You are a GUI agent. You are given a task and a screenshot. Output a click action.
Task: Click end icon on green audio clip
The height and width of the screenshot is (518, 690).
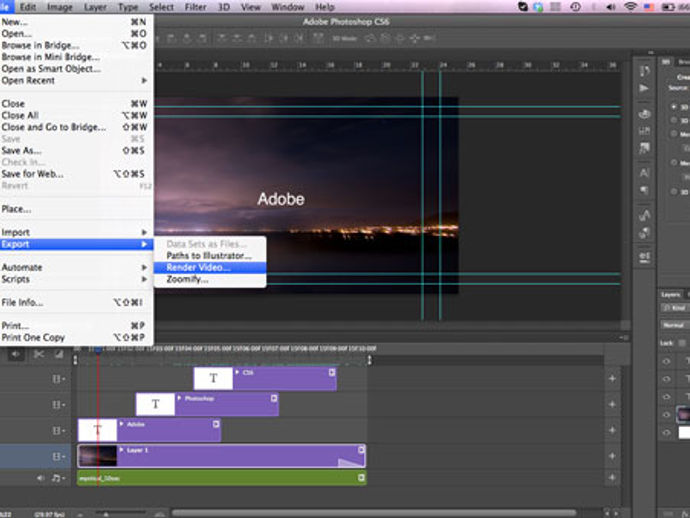tap(361, 478)
